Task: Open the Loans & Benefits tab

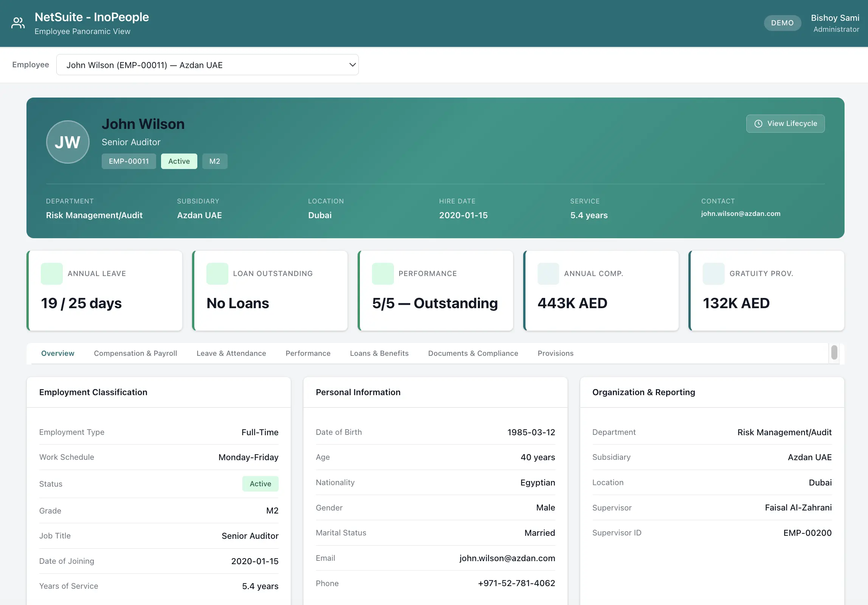Action: (379, 353)
